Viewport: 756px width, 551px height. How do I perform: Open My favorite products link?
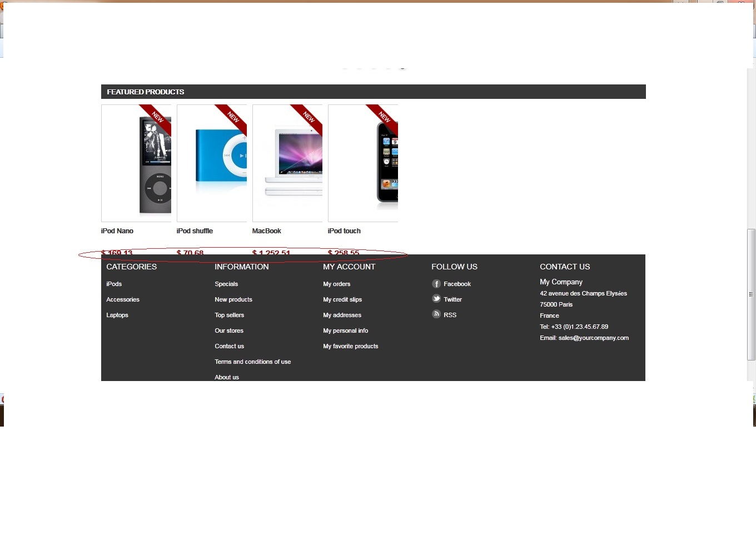coord(351,346)
